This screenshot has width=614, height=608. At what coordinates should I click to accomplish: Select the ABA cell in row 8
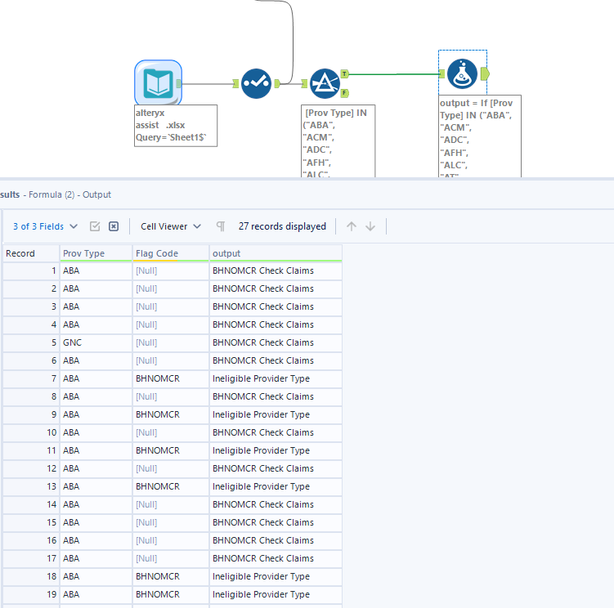pos(96,397)
